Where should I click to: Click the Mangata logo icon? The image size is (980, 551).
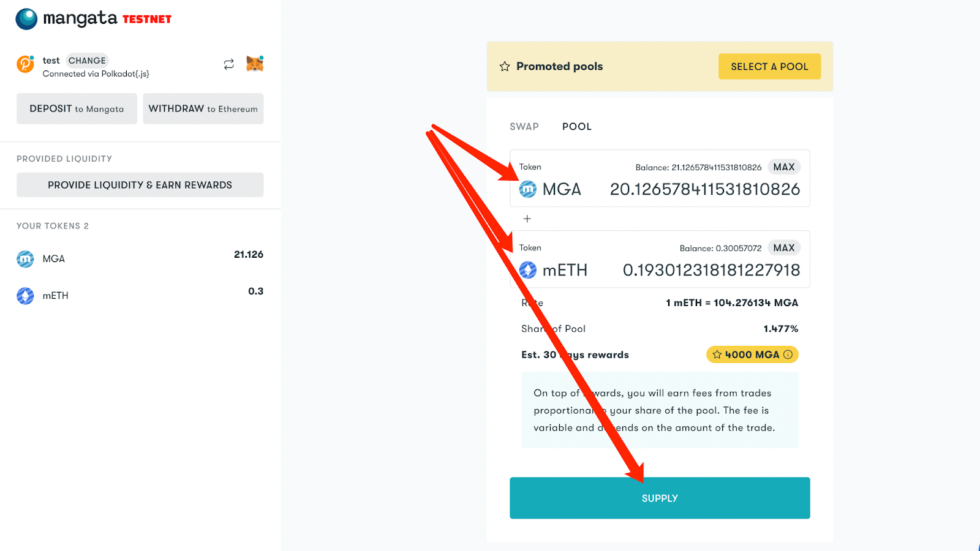[26, 19]
